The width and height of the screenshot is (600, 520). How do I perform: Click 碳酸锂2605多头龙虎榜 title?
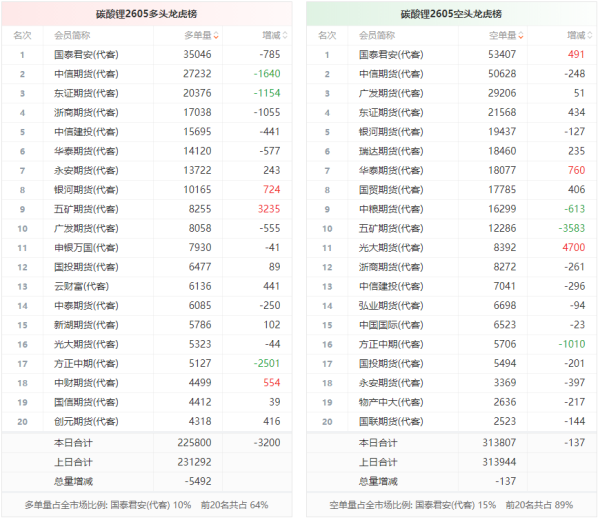pos(147,14)
